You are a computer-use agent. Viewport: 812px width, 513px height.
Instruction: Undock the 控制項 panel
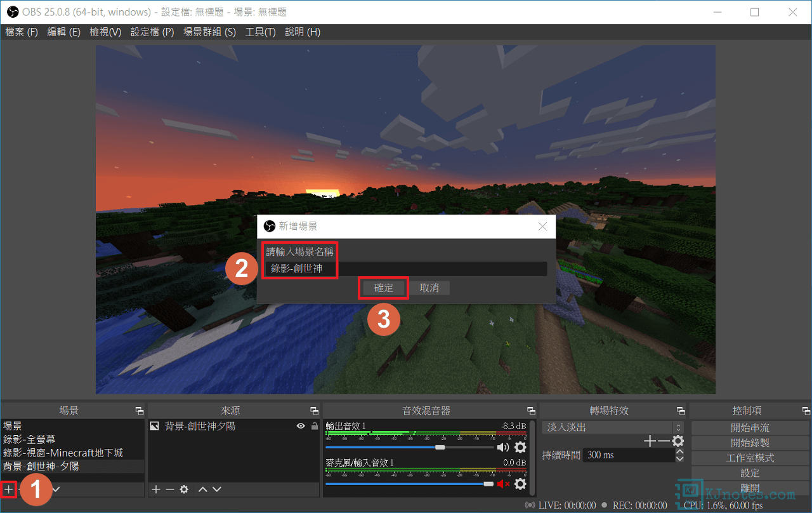806,411
